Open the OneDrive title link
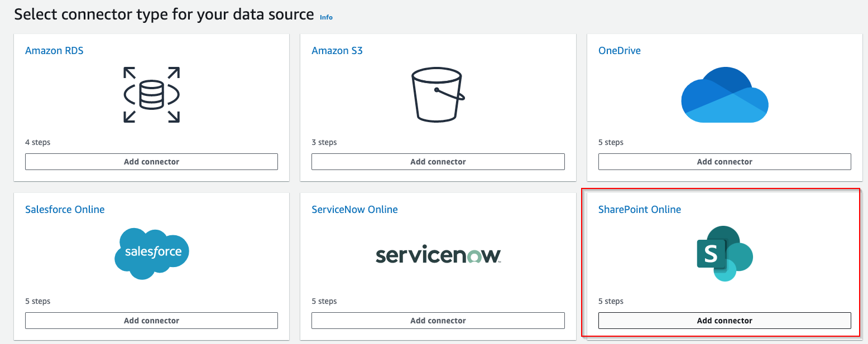 click(619, 51)
